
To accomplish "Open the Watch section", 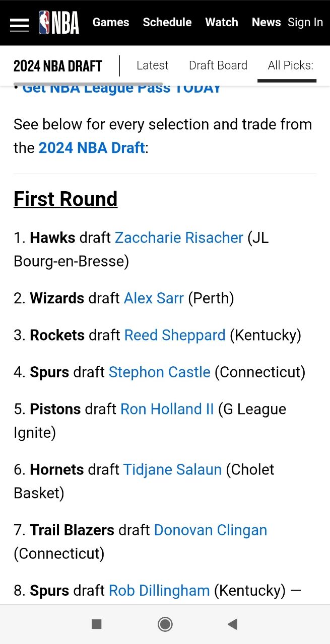I will [222, 23].
